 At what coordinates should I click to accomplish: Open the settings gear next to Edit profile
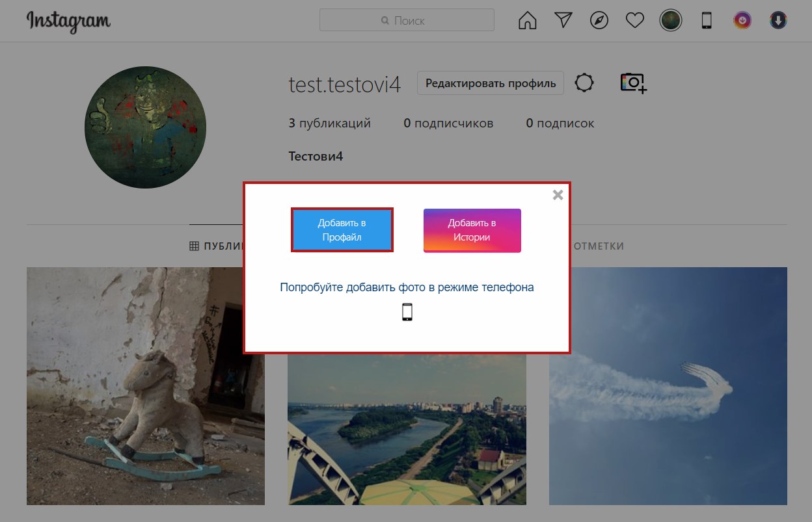[585, 83]
